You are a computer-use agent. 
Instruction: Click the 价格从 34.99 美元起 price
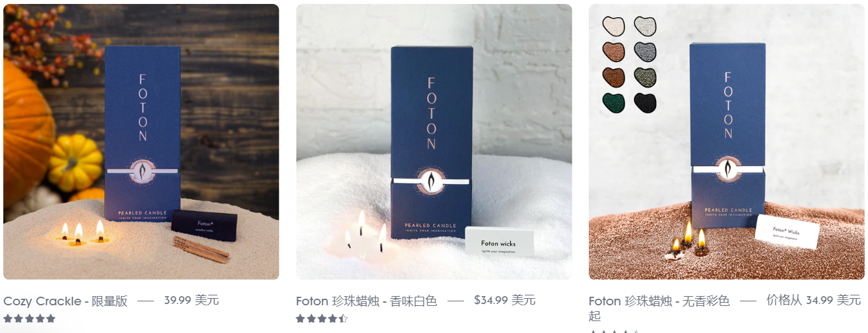813,300
